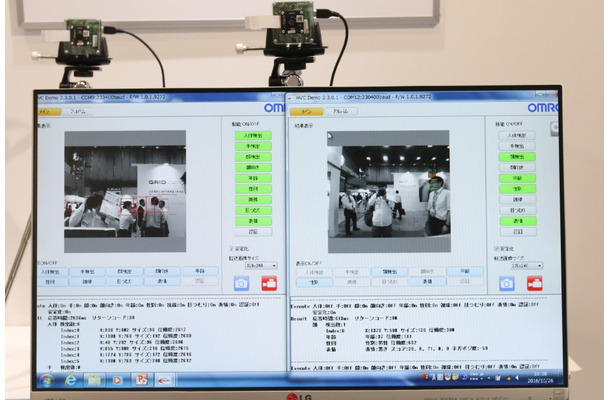610x400 pixels.
Task: Open image size dropdown in COM12 window
Action: click(527, 266)
